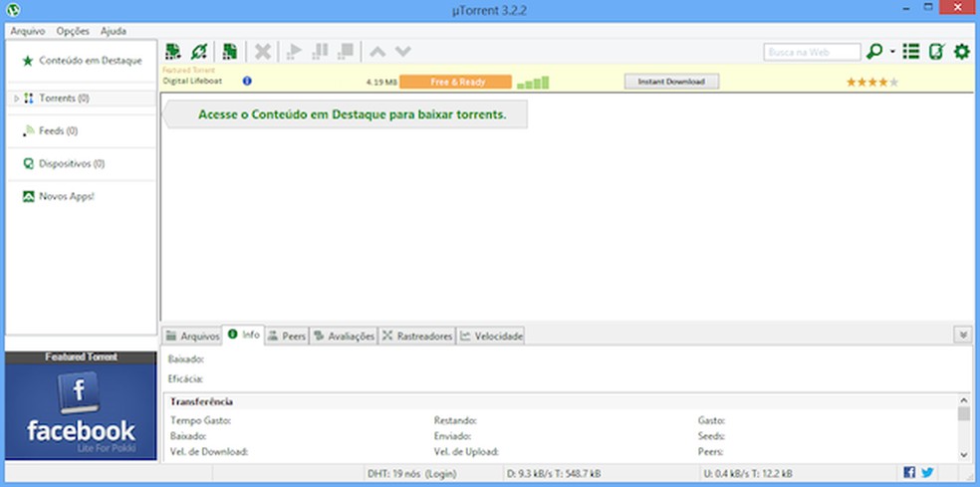Switch to the Info tab
Screen dimensions: 980x487
[244, 335]
